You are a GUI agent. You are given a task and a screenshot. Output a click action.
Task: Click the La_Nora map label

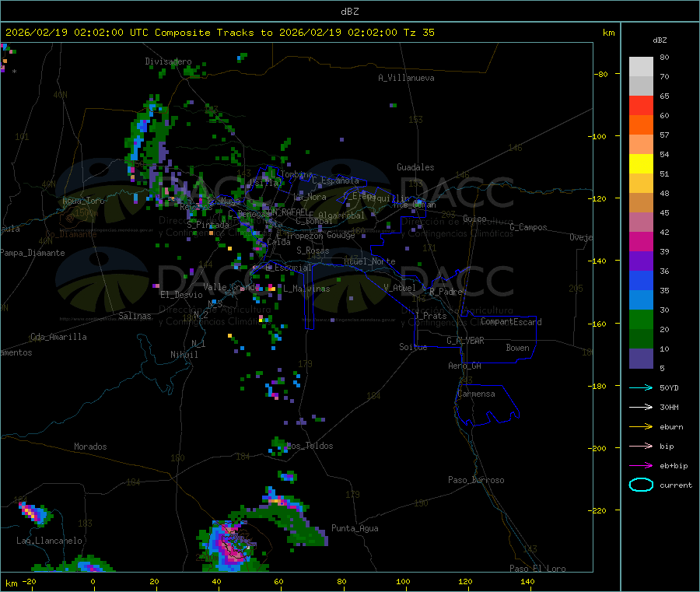point(310,197)
